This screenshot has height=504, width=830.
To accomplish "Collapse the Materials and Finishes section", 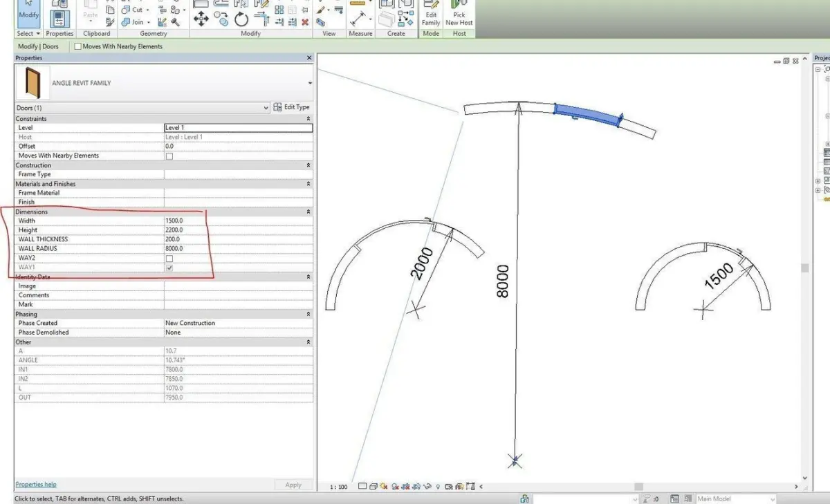I will pyautogui.click(x=308, y=184).
